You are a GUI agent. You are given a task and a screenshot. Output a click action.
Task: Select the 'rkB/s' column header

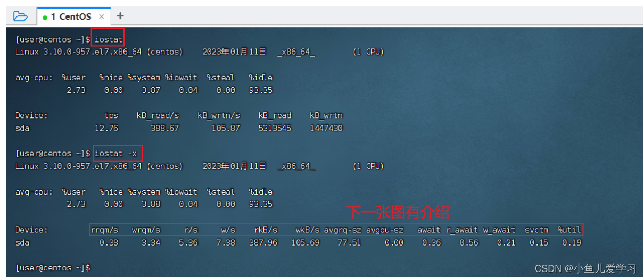pos(266,230)
